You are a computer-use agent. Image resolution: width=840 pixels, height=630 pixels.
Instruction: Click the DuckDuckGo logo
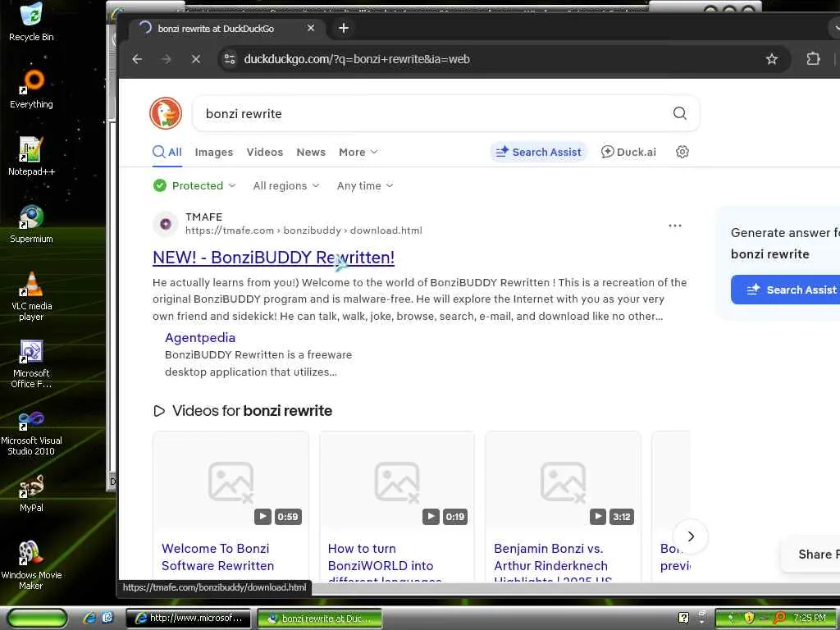[166, 113]
